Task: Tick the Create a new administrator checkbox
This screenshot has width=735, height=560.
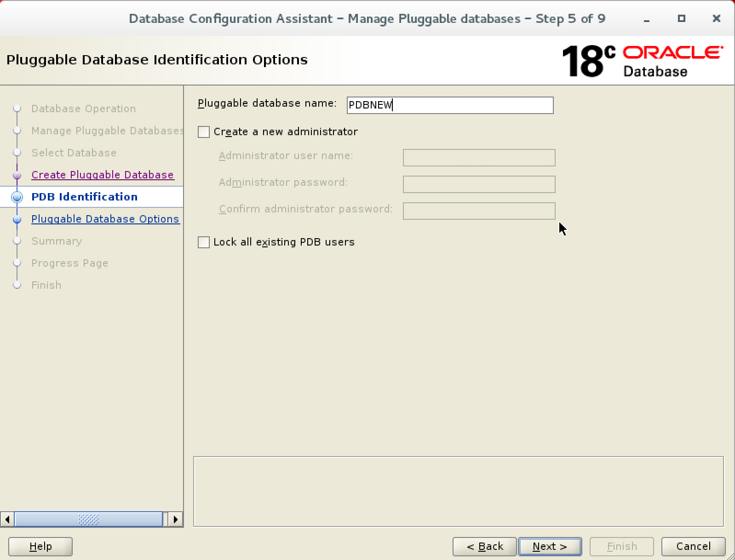Action: click(x=203, y=132)
